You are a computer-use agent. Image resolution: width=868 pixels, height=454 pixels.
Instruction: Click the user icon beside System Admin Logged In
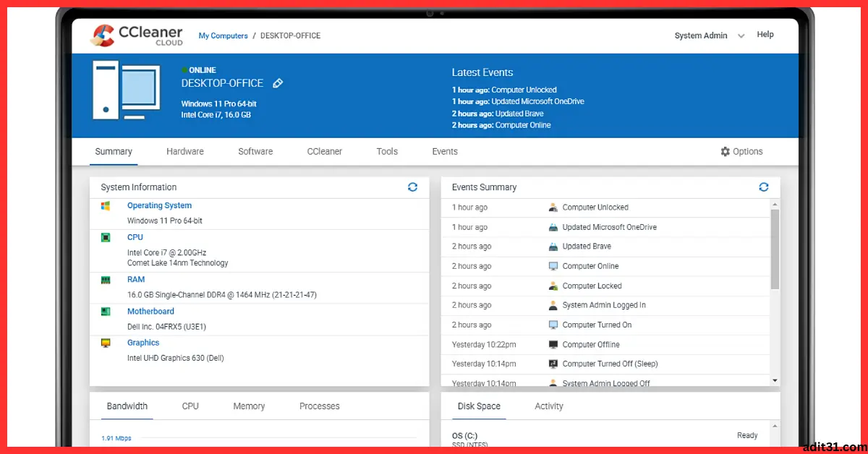(553, 305)
